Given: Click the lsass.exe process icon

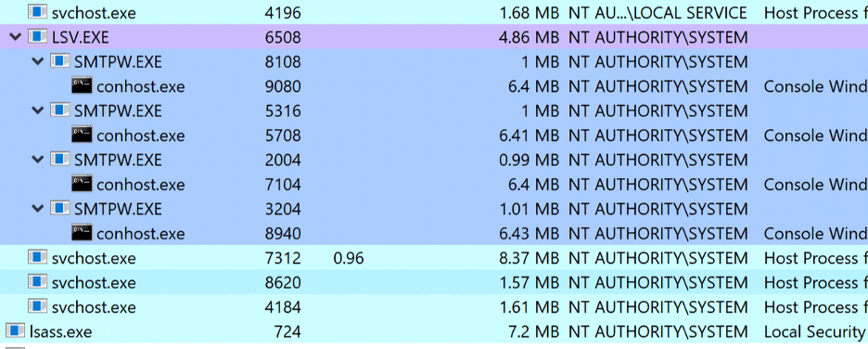Looking at the screenshot, I should (16, 331).
